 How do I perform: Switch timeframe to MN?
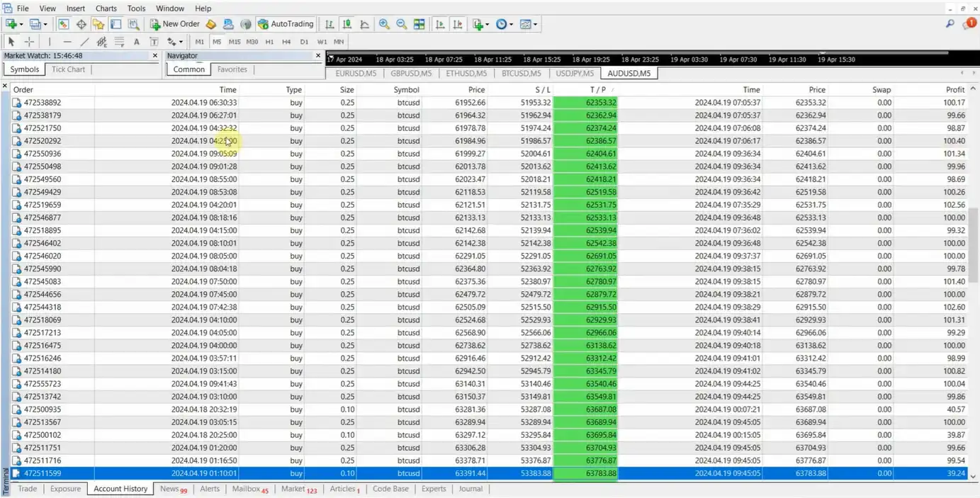tap(339, 42)
